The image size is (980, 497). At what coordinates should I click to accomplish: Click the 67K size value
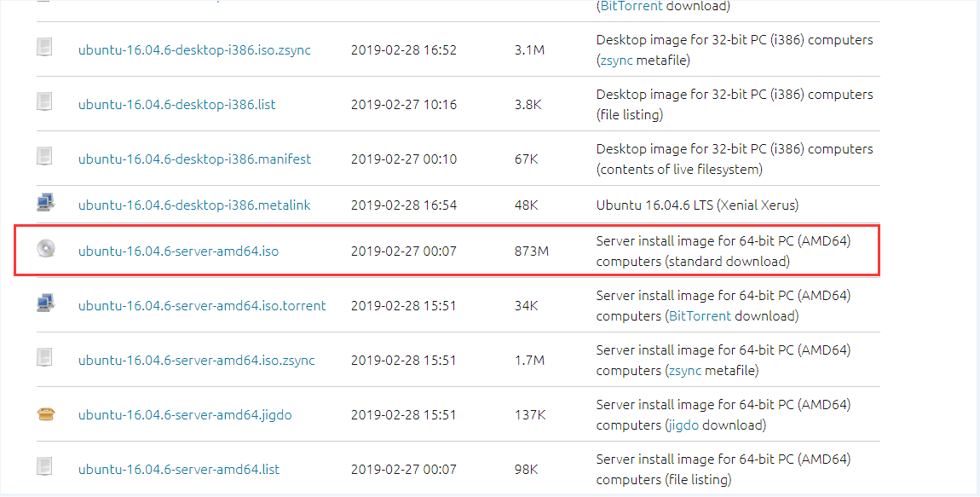[527, 159]
